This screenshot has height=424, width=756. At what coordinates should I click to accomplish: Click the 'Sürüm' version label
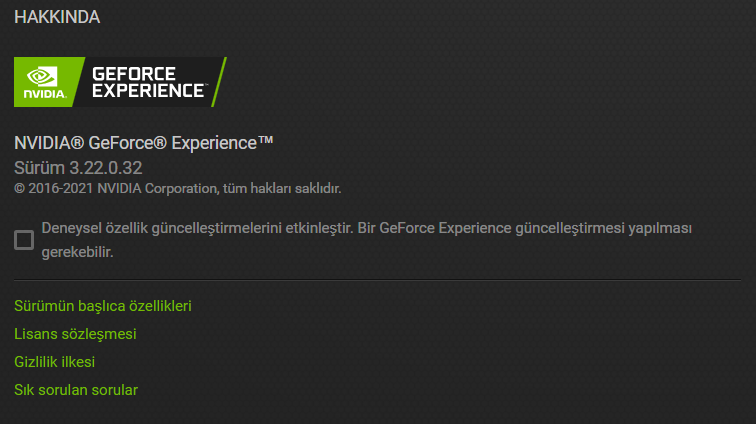[37, 166]
